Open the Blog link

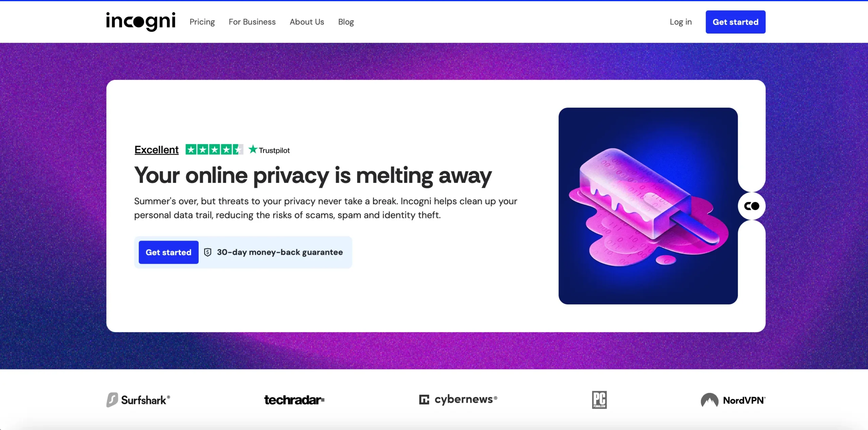click(x=346, y=22)
